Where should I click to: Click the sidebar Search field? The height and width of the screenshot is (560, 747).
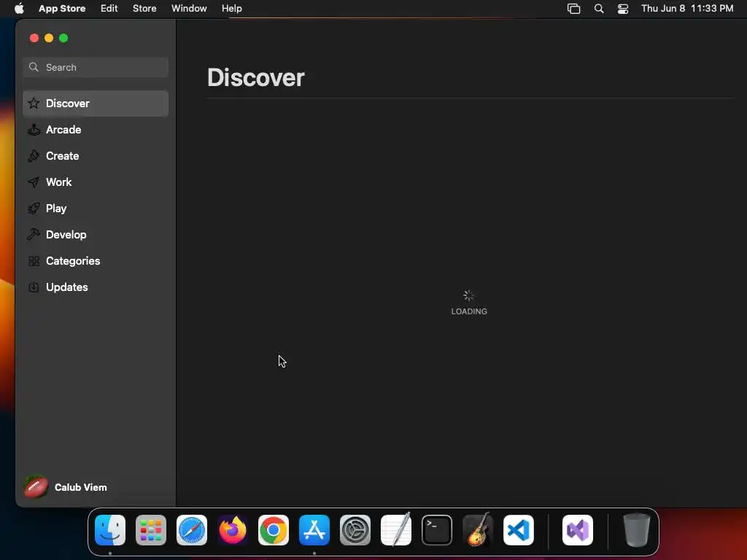click(96, 67)
